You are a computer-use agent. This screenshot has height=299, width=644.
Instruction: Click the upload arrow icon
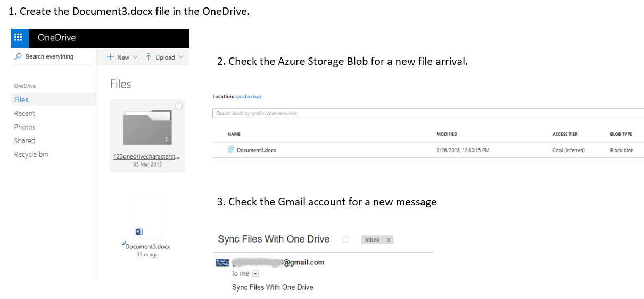click(x=148, y=57)
